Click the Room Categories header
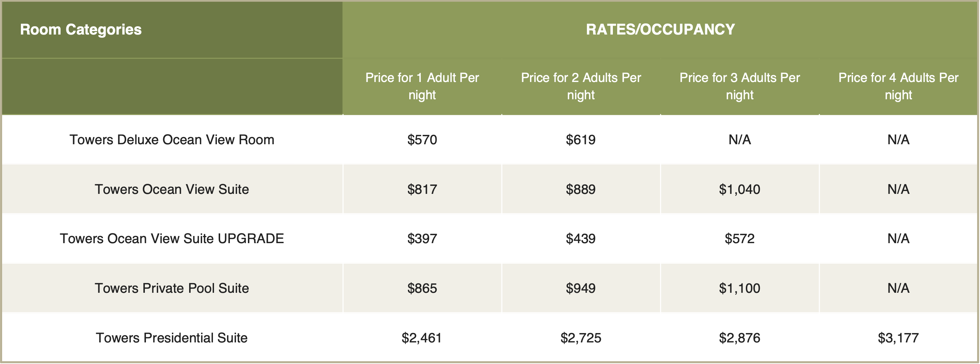 click(x=81, y=29)
